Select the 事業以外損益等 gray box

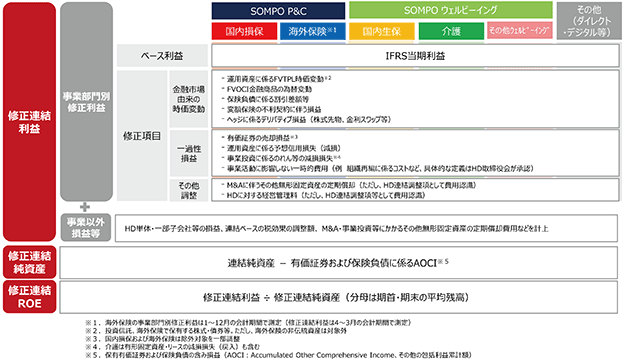[86, 228]
